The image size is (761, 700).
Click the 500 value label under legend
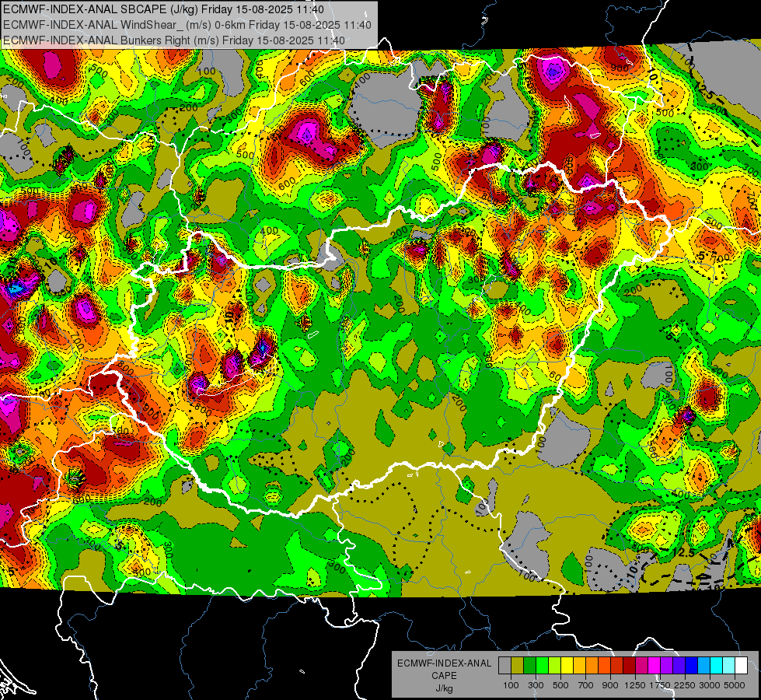point(560,685)
